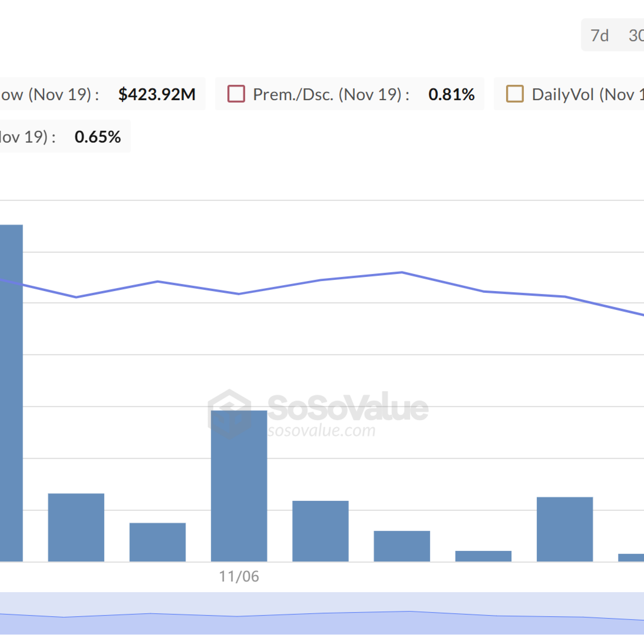The image size is (644, 644).
Task: Select the 7d time range tab
Action: [x=599, y=35]
